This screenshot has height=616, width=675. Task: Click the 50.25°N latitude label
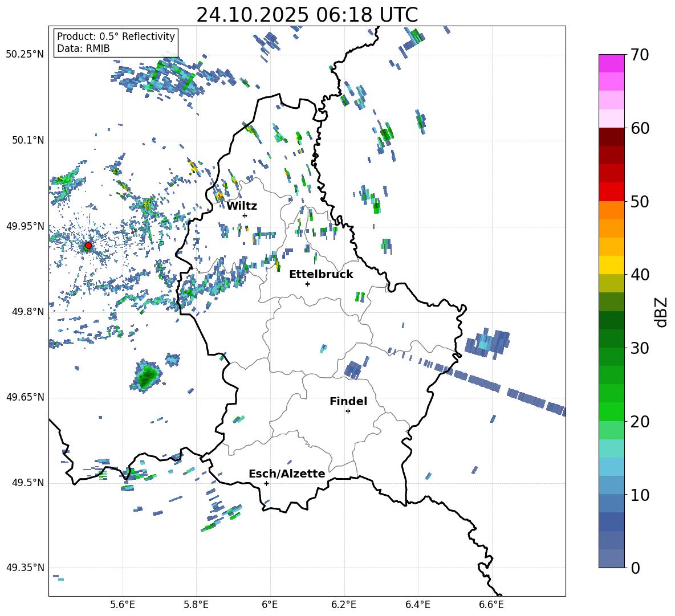click(x=25, y=55)
